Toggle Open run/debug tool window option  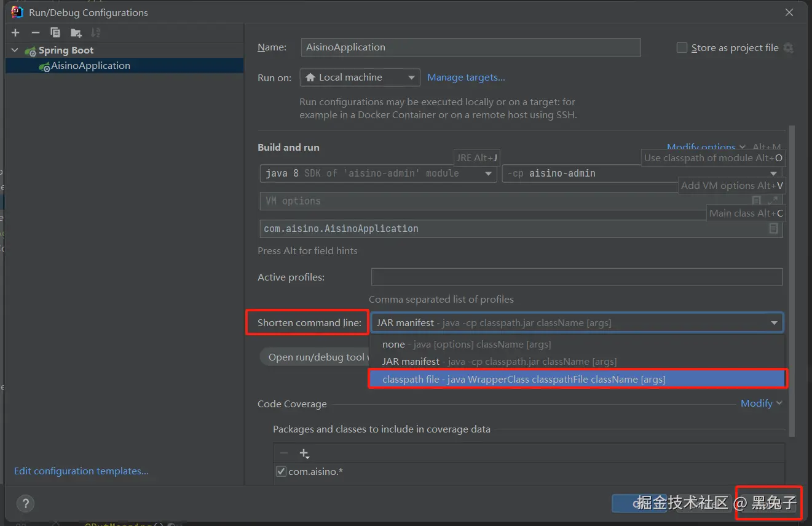315,357
